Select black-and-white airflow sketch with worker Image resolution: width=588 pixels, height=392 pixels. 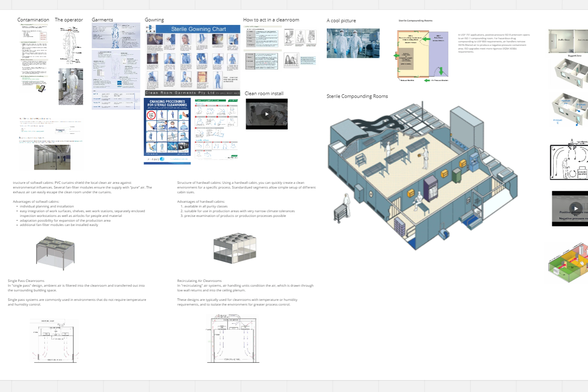(569, 160)
